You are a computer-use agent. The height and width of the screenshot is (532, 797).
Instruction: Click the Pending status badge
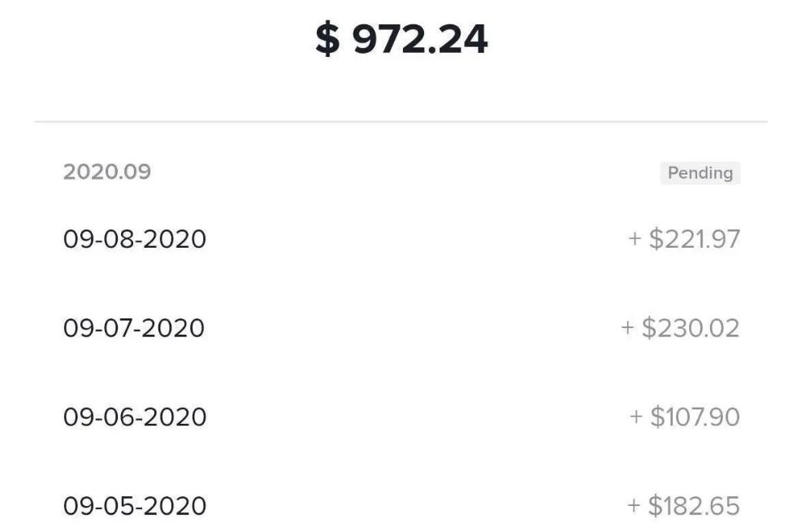pyautogui.click(x=700, y=173)
